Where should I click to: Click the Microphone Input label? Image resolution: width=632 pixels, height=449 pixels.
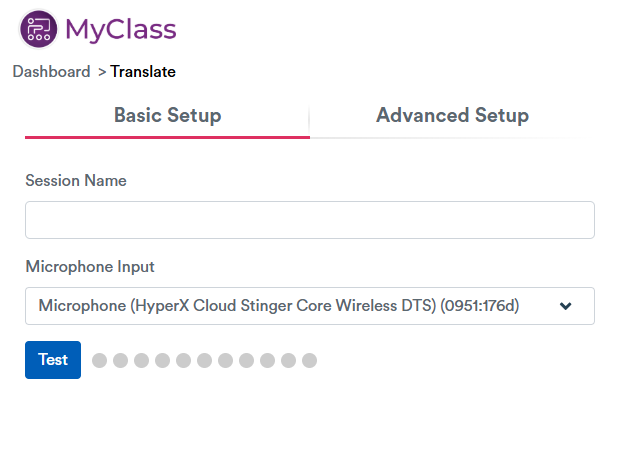(x=90, y=267)
